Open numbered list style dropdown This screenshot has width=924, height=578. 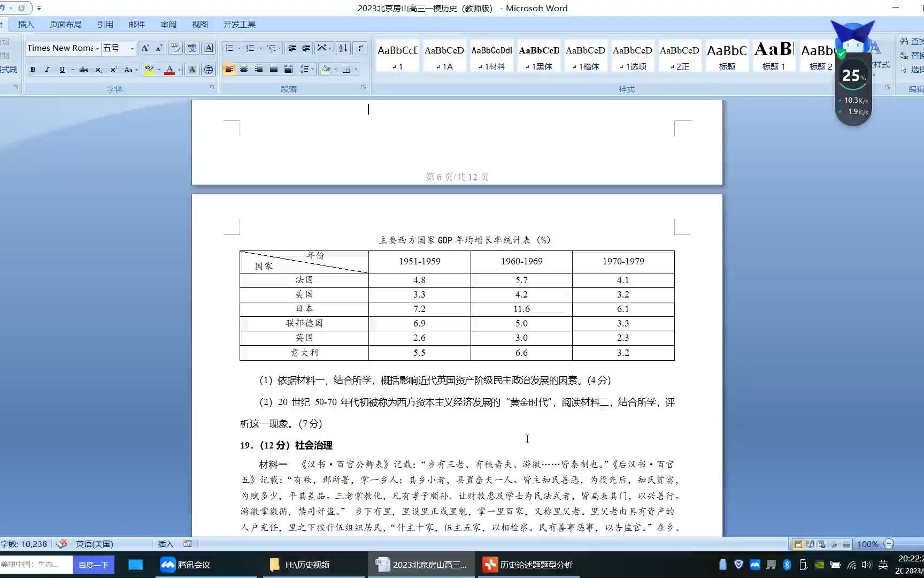point(260,48)
